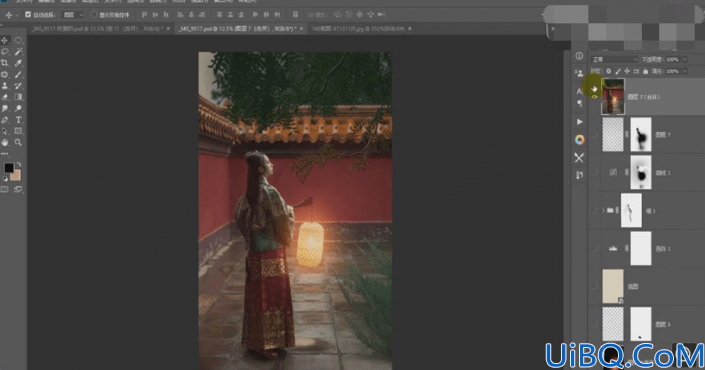
Task: Select the Move tool in the toolbox
Action: click(5, 40)
